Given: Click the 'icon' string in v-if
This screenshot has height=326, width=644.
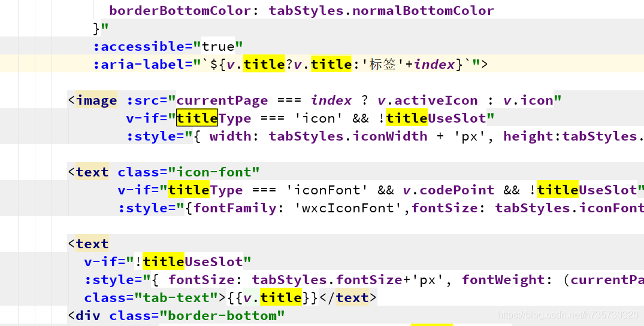Looking at the screenshot, I should pos(319,118).
